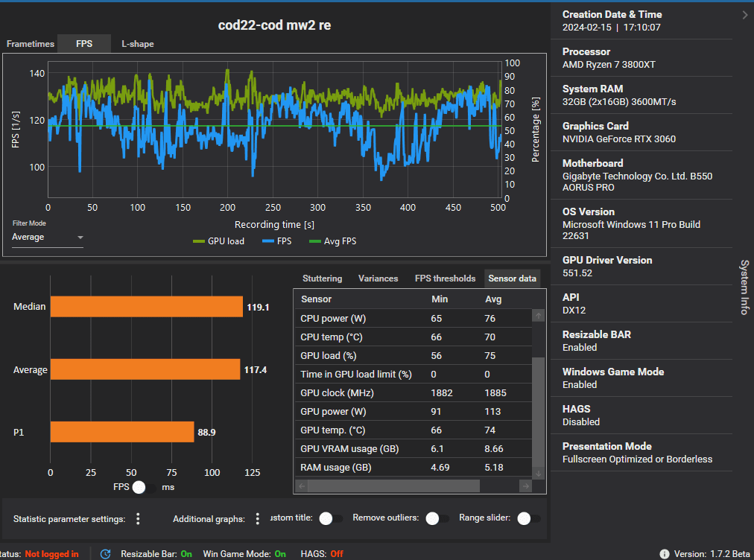Click the '32GB (2x16GB) 3600MT/s' RAM value
The width and height of the screenshot is (754, 560).
[x=619, y=102]
